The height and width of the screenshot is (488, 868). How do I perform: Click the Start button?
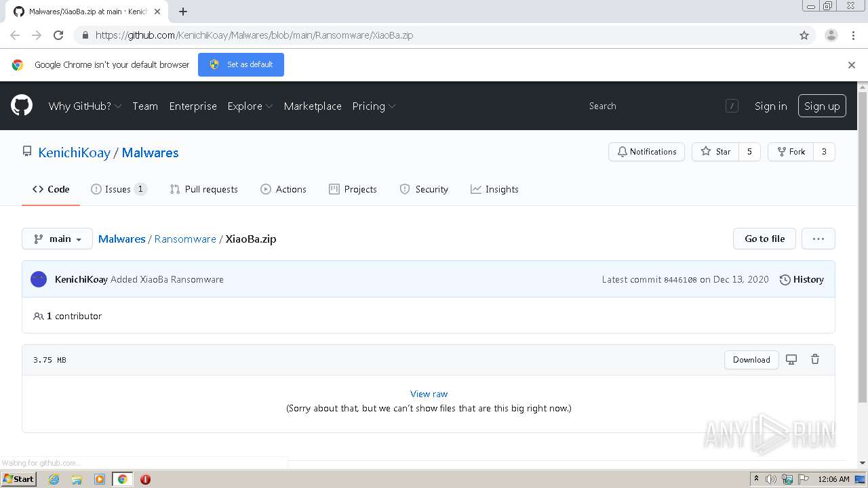point(18,479)
